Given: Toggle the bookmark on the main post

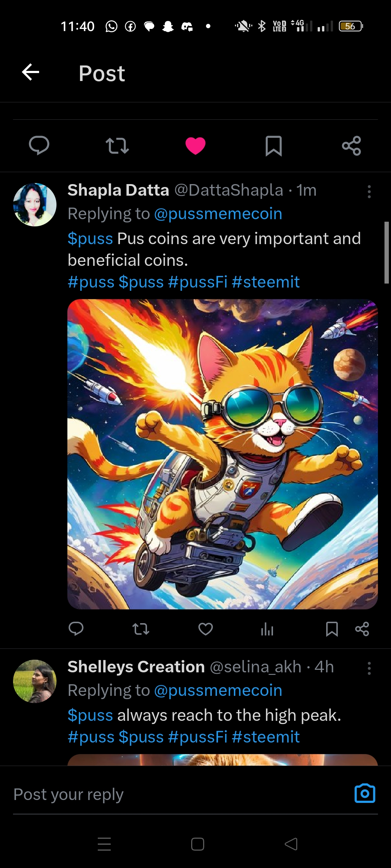Looking at the screenshot, I should (x=274, y=146).
